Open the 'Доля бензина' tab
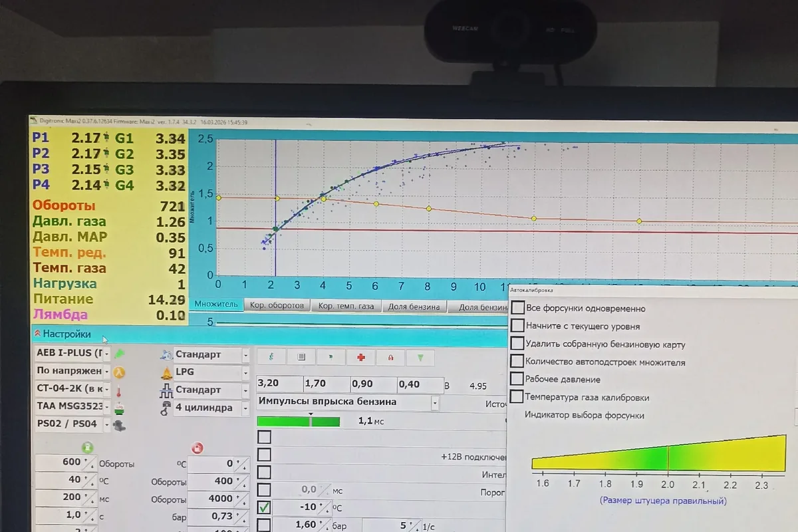Viewport: 798px width, 532px height. tap(415, 307)
